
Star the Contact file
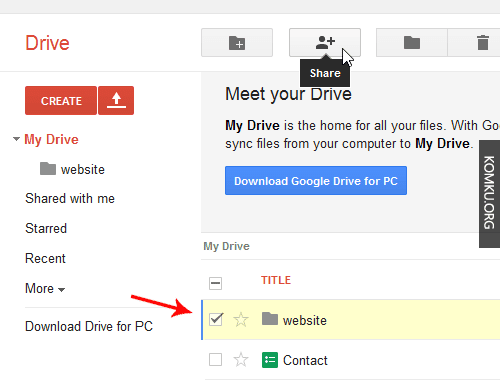click(241, 360)
